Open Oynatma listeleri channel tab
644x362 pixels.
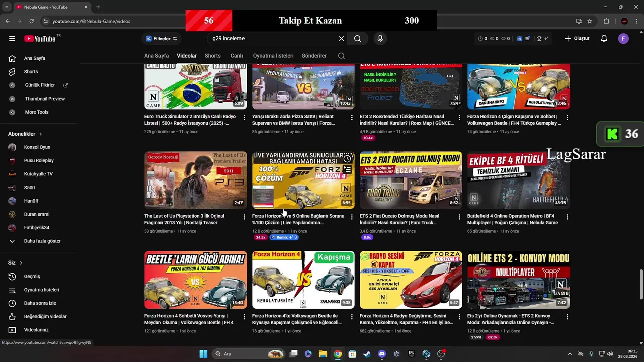[x=273, y=56]
